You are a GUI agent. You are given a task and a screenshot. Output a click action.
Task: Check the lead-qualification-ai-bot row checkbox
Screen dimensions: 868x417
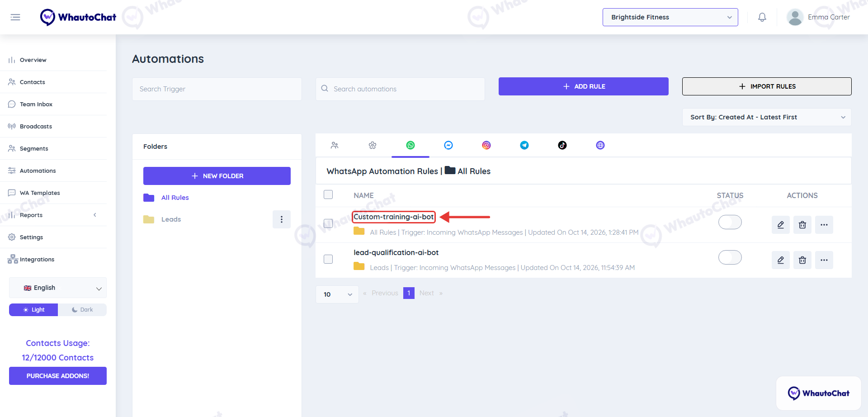tap(328, 259)
